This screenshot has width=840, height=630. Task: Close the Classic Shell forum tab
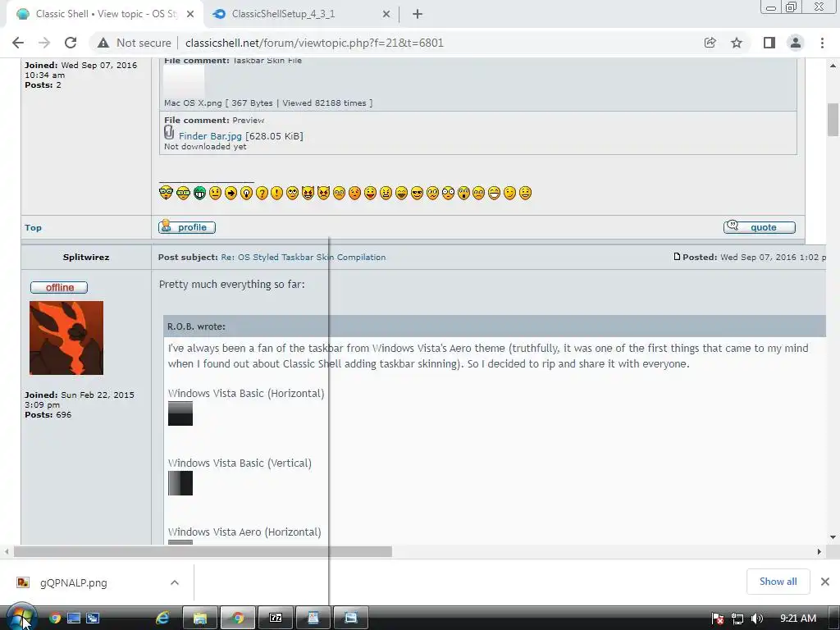(190, 15)
